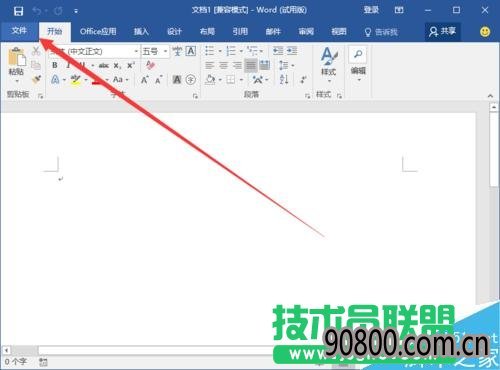
Task: Redo the last undone action
Action: [58, 11]
